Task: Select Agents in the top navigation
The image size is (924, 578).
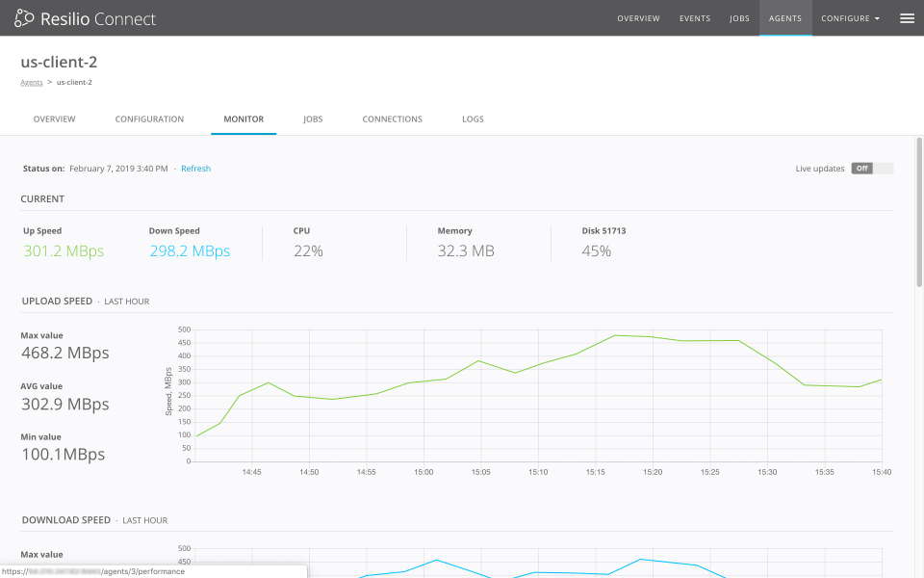Action: pos(785,17)
